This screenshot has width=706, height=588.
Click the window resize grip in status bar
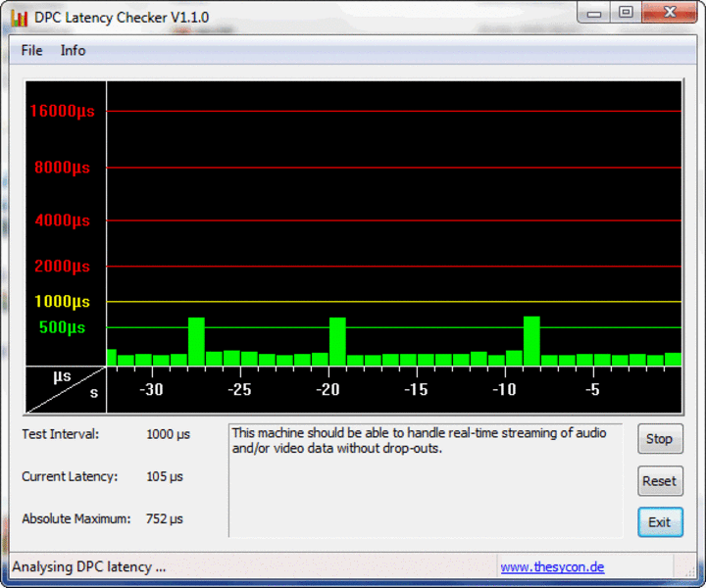pyautogui.click(x=689, y=570)
